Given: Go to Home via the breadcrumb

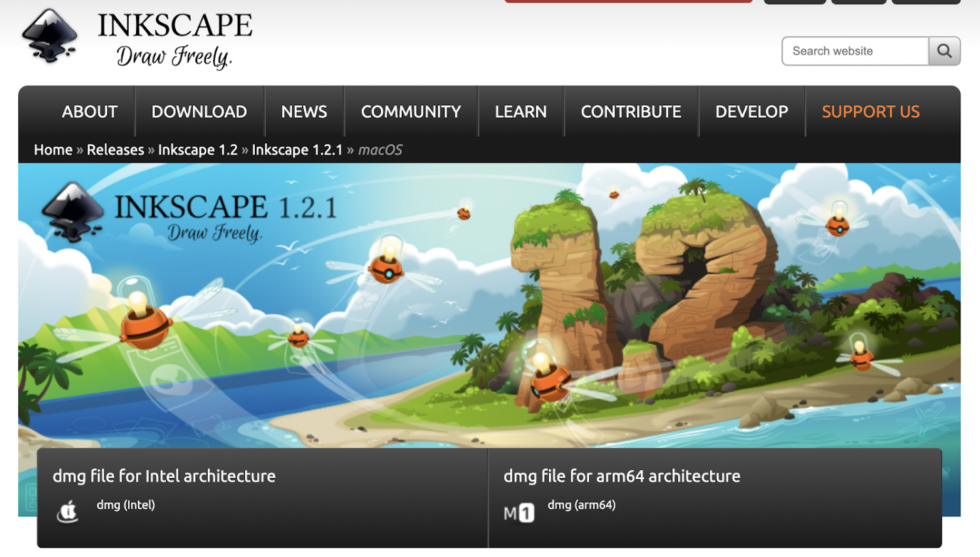Looking at the screenshot, I should pos(53,150).
